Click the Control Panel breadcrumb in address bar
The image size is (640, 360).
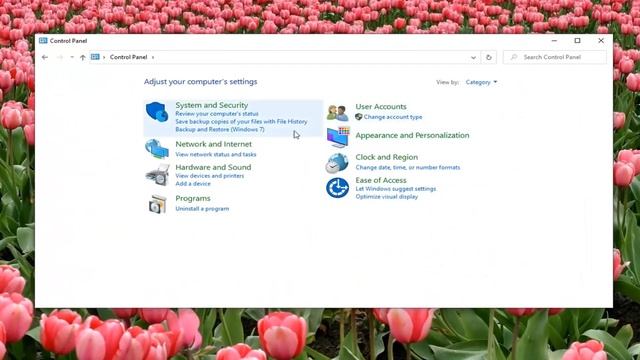click(128, 57)
